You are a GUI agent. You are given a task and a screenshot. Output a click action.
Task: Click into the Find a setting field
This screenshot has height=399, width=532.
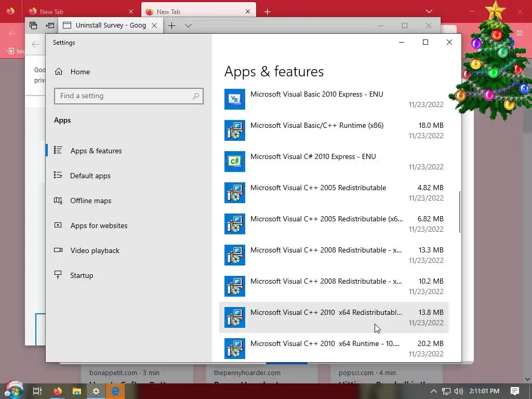coord(129,96)
